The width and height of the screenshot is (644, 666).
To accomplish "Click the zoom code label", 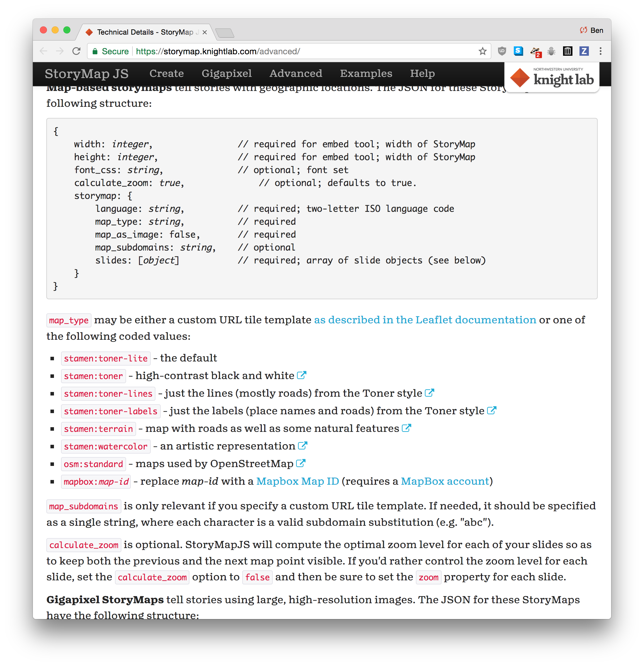I will (x=429, y=578).
